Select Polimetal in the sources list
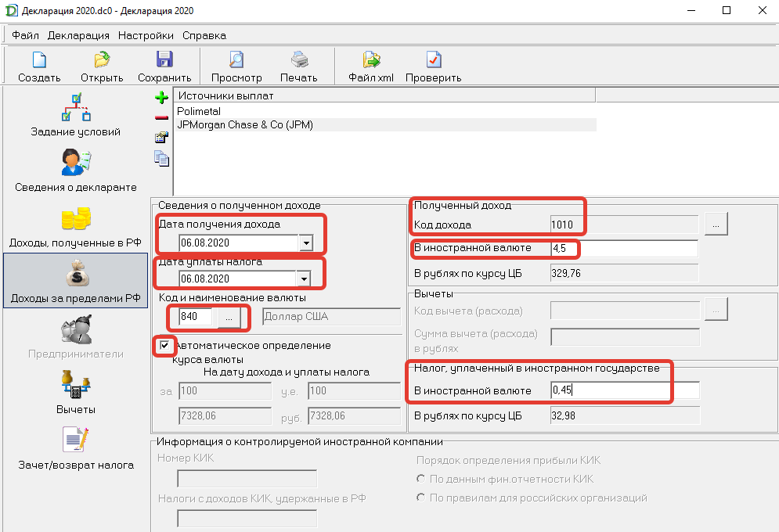779x532 pixels. click(199, 111)
